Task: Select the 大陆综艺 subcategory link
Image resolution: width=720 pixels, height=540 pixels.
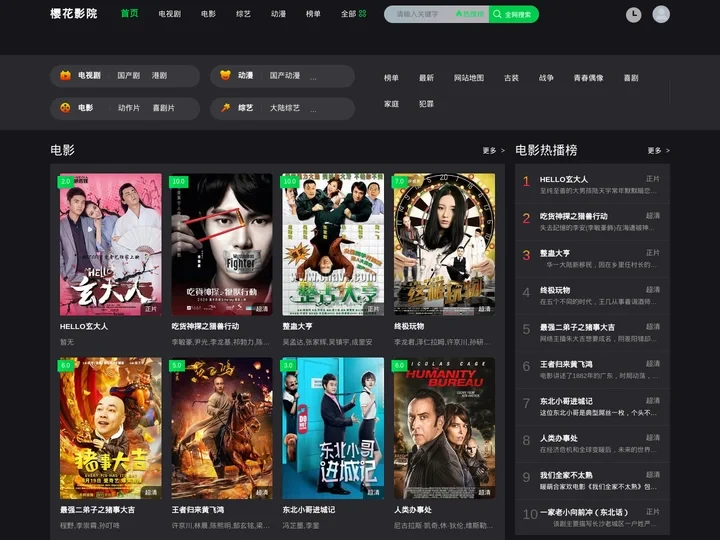Action: click(285, 108)
